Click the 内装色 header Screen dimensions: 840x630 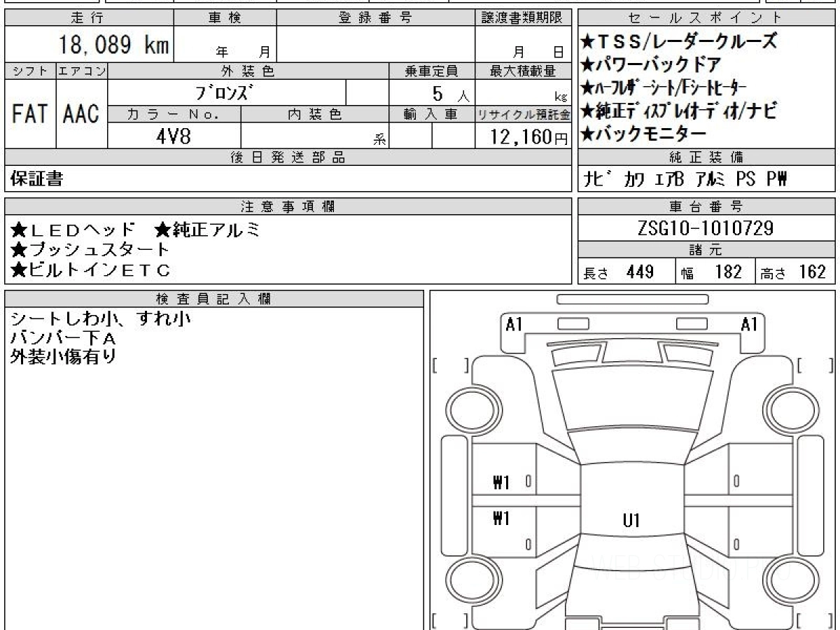[x=314, y=113]
